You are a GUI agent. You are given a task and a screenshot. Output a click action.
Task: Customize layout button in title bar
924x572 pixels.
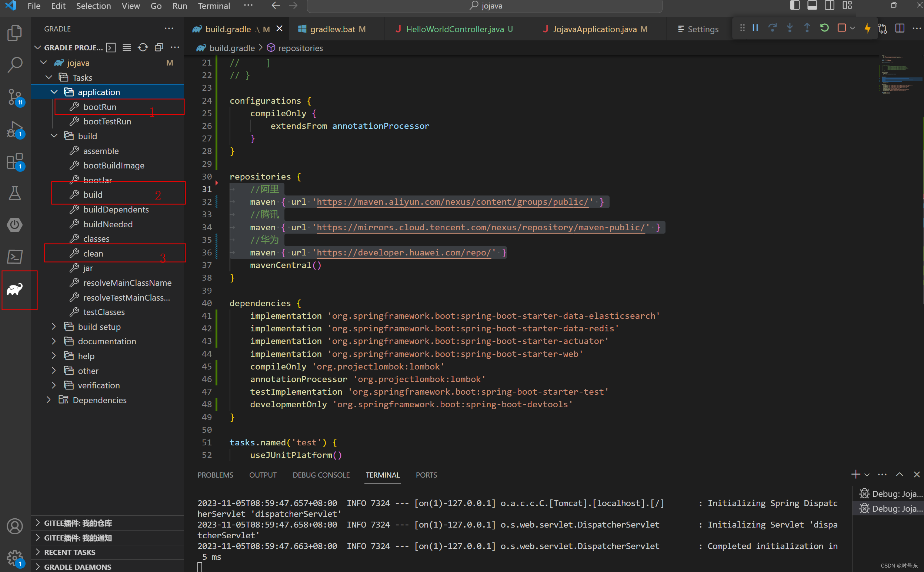[847, 6]
